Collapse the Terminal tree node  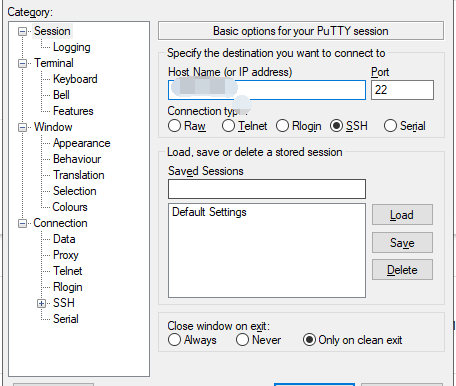(x=22, y=63)
